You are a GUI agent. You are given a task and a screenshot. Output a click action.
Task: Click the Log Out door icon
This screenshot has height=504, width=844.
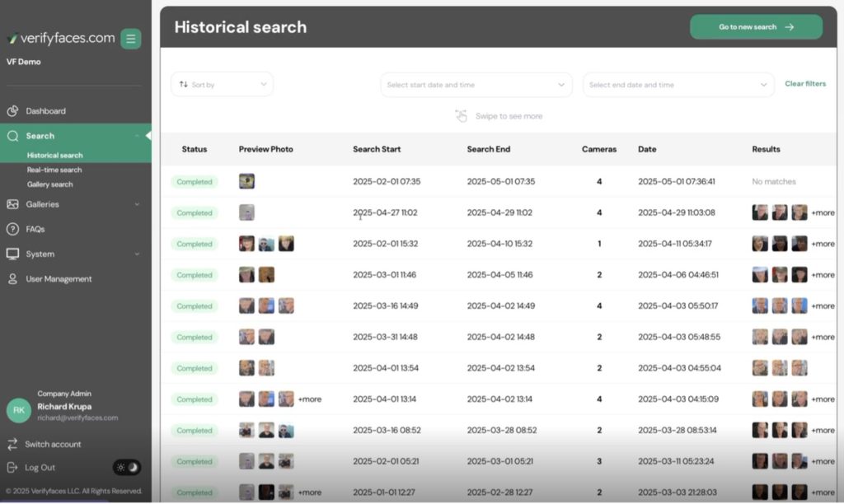[12, 468]
